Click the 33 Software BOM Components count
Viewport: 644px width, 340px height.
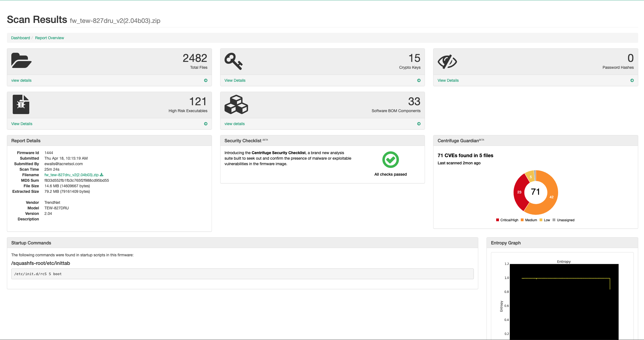click(414, 101)
